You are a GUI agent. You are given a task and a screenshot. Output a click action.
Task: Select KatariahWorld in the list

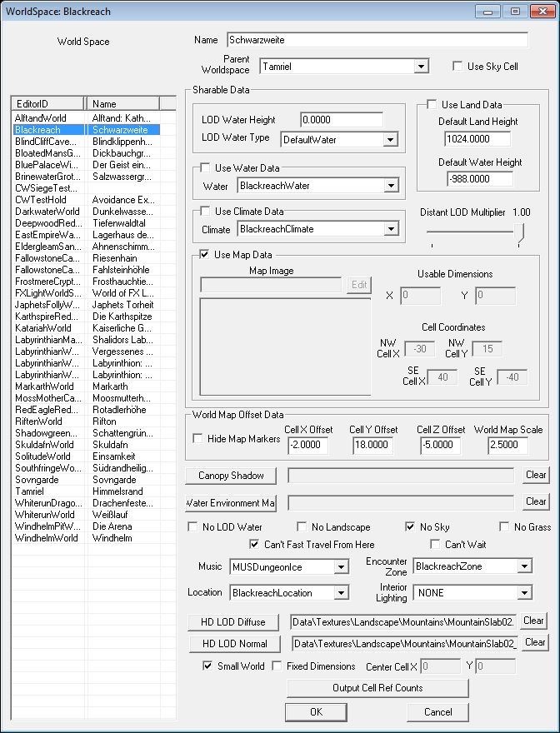point(43,328)
